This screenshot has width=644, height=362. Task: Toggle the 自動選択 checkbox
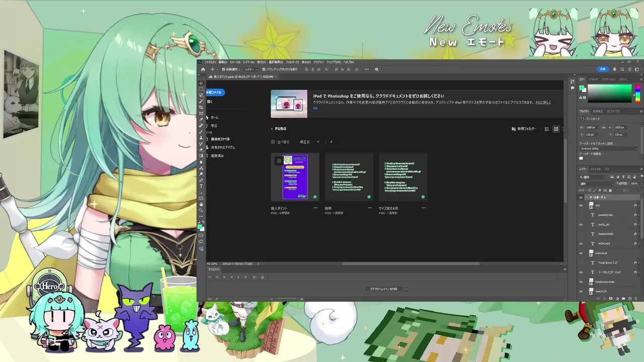[x=223, y=69]
